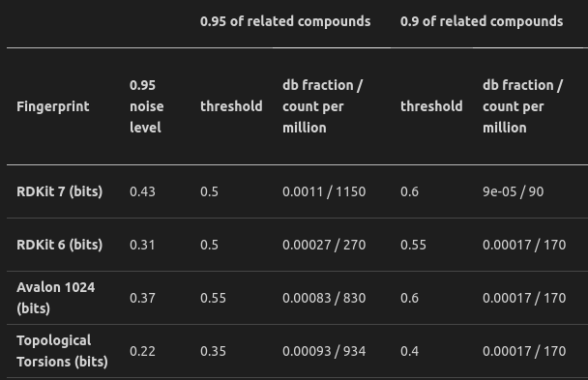
Task: Click the 0.00027 / 270 cell
Action: tap(324, 245)
